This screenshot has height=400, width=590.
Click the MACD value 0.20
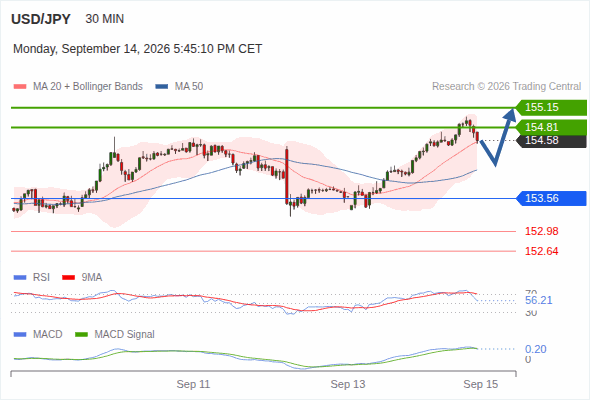coord(536,349)
